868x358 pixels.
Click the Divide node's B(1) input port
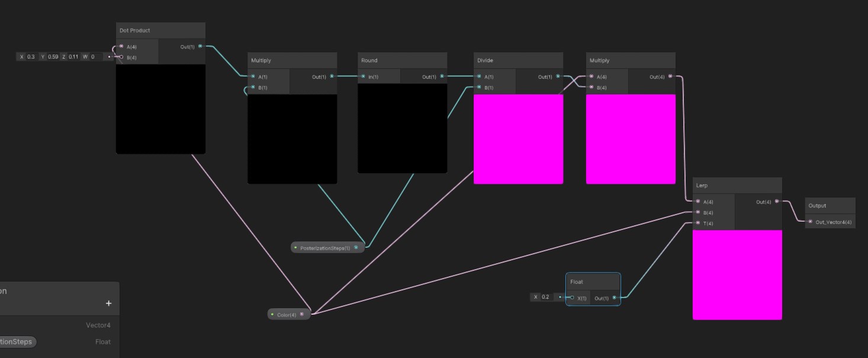[x=479, y=87]
